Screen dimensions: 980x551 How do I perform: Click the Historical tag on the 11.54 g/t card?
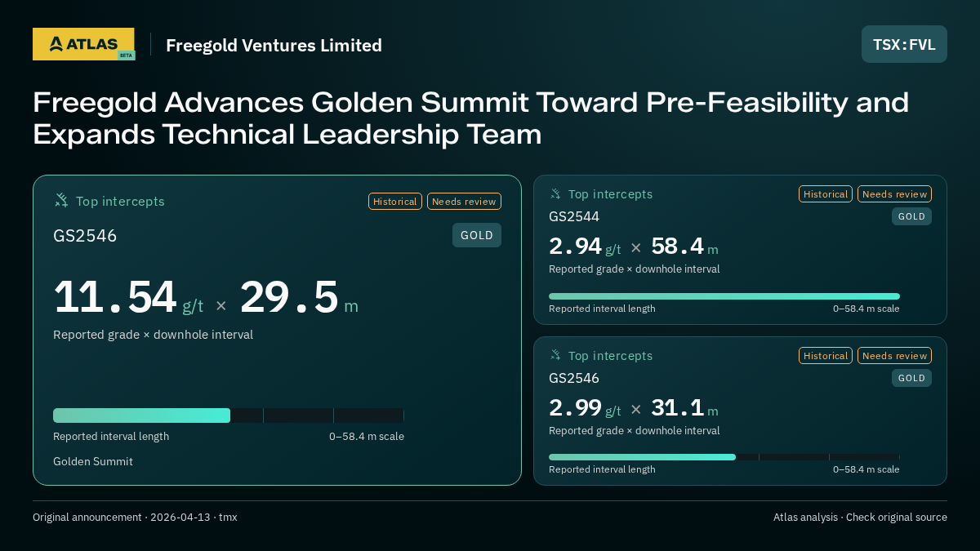pos(395,201)
